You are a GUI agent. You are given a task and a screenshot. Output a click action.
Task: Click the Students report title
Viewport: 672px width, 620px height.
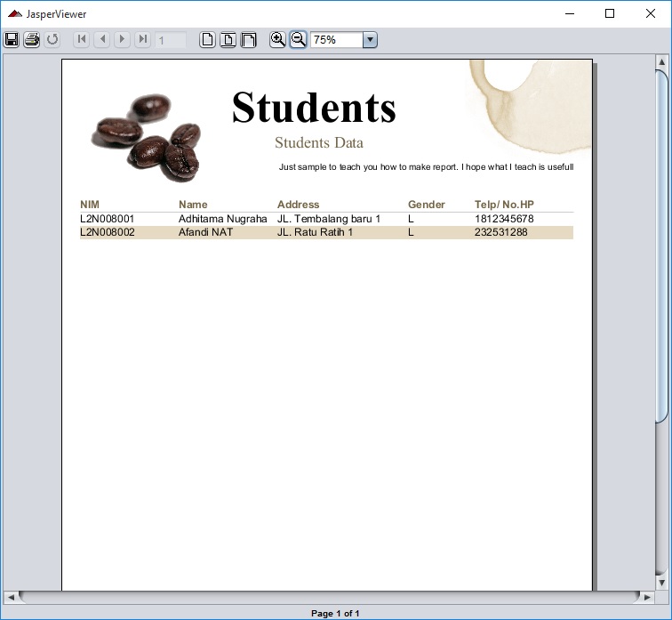(314, 108)
